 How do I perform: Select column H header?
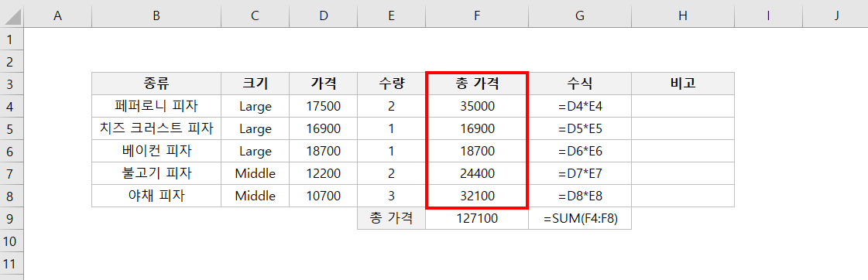pos(683,16)
